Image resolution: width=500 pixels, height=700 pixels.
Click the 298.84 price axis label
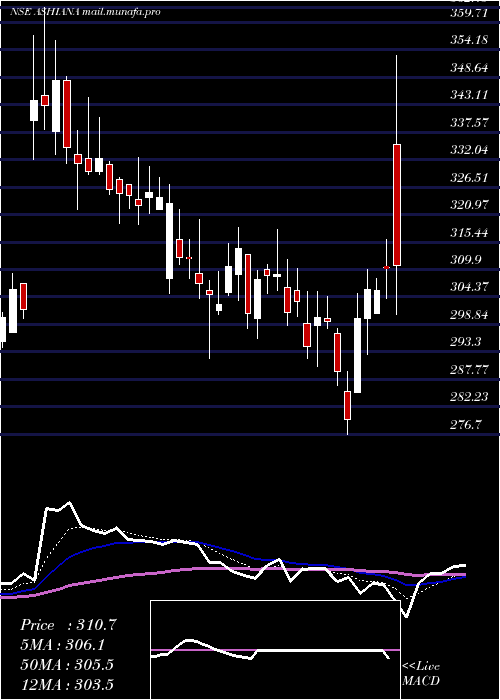[469, 315]
